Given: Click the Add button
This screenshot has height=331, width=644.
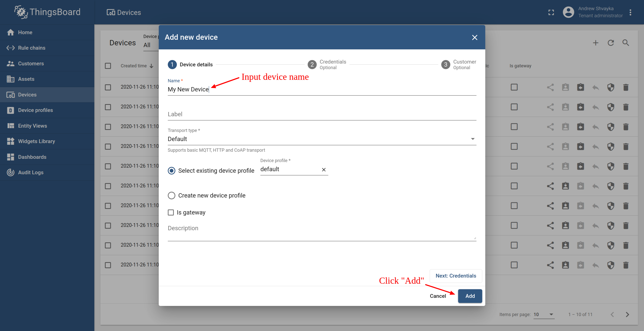Looking at the screenshot, I should tap(470, 296).
